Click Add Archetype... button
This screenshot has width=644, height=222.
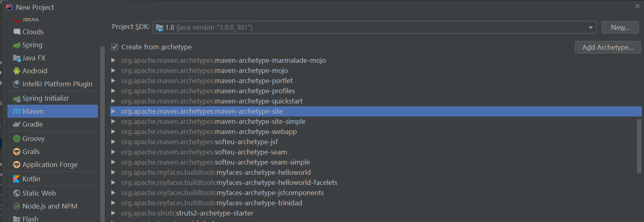point(608,47)
